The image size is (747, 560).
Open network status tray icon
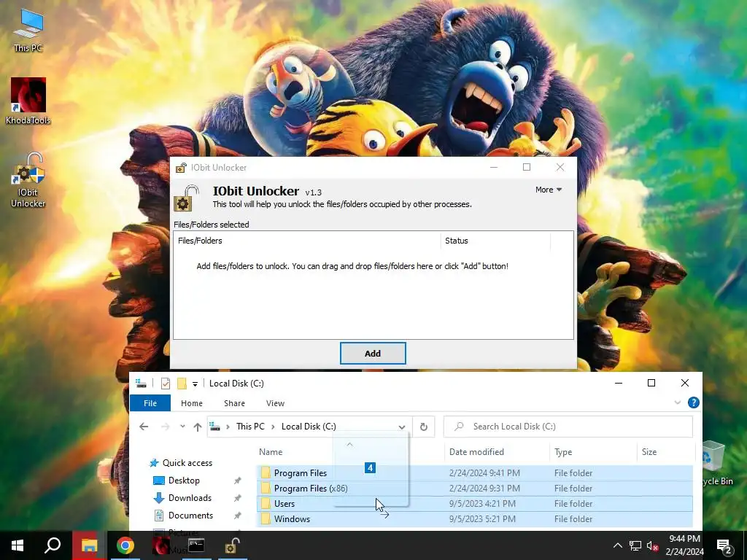pyautogui.click(x=635, y=545)
